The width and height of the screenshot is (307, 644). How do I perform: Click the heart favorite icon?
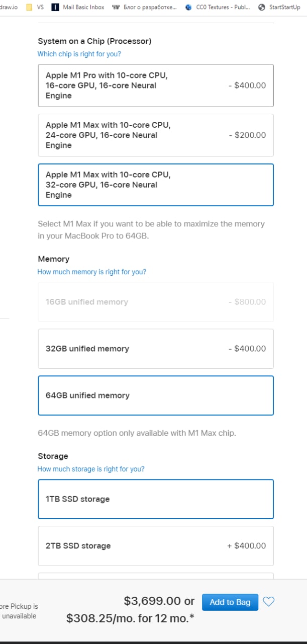tap(269, 602)
